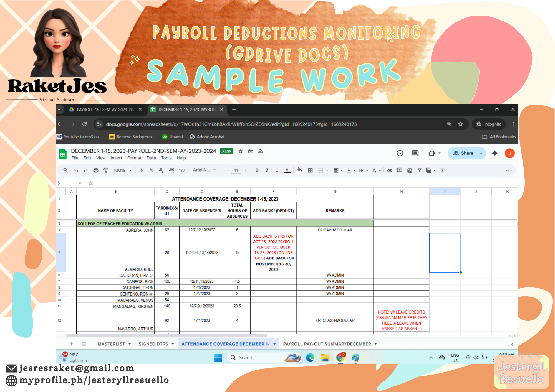Image resolution: width=555 pixels, height=392 pixels.
Task: Activate the paint format tool
Action: tap(105, 170)
